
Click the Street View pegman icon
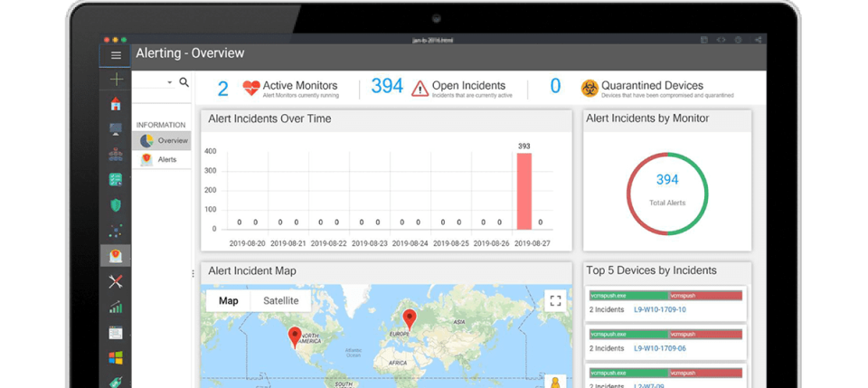pos(555,382)
